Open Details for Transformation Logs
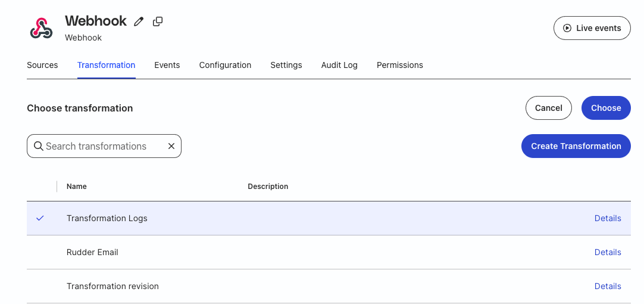Image resolution: width=644 pixels, height=304 pixels. [608, 218]
